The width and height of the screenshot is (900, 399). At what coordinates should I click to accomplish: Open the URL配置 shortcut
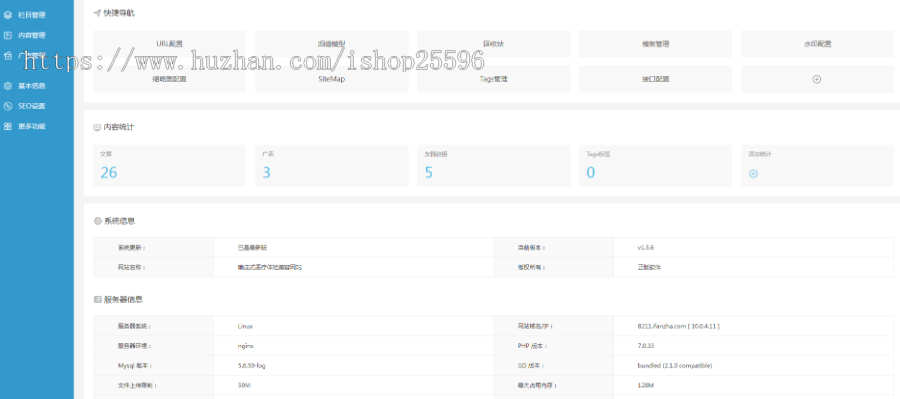(x=169, y=44)
